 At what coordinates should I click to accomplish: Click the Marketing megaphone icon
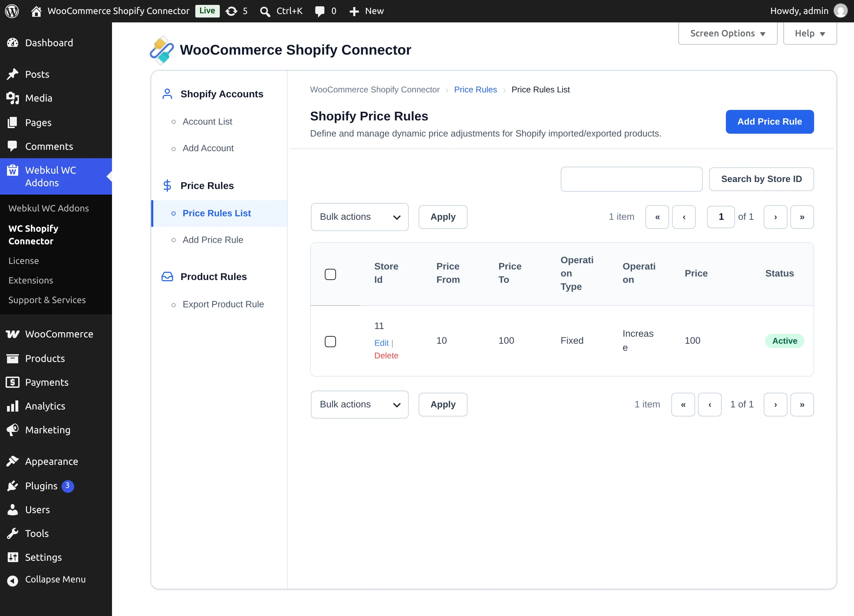(13, 429)
